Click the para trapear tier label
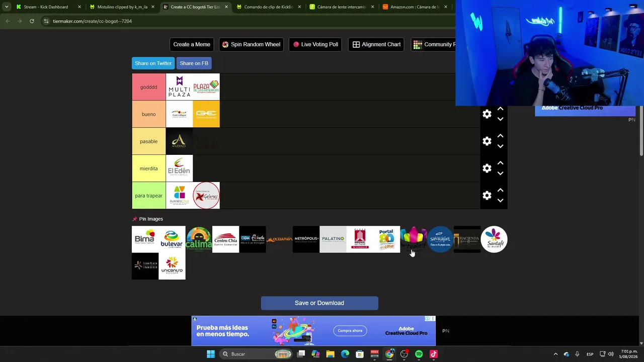The width and height of the screenshot is (644, 362). coord(148,196)
